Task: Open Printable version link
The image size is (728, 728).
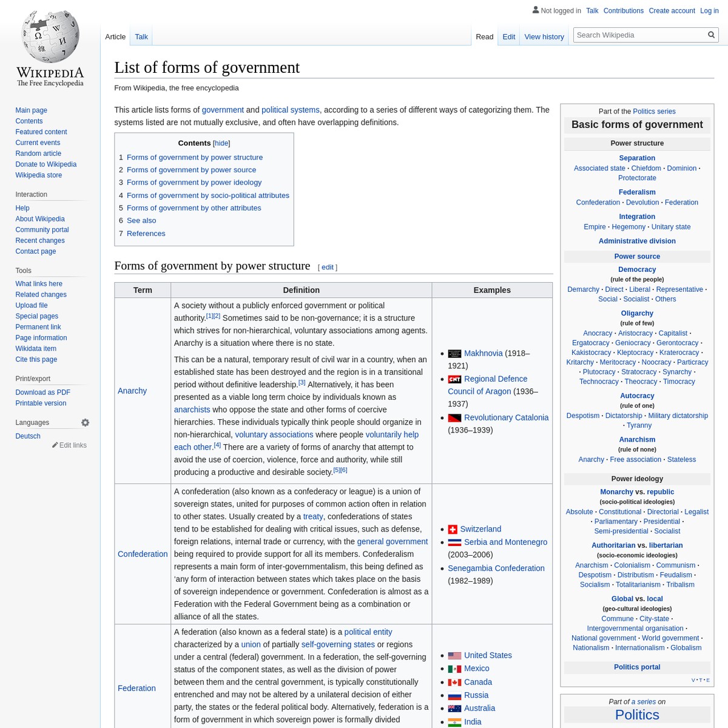Action: pyautogui.click(x=41, y=403)
